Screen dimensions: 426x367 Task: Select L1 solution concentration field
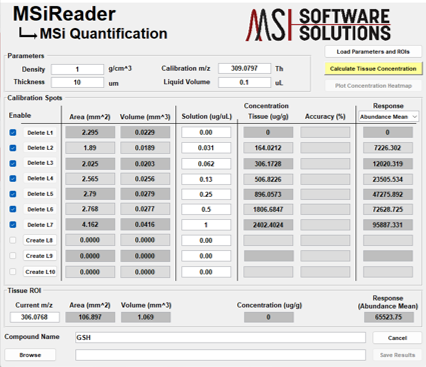(x=206, y=132)
